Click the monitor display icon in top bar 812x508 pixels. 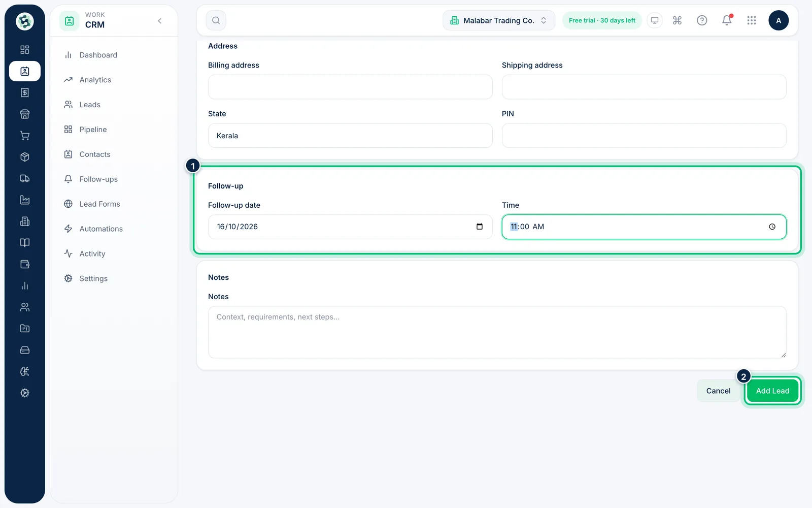coord(655,20)
